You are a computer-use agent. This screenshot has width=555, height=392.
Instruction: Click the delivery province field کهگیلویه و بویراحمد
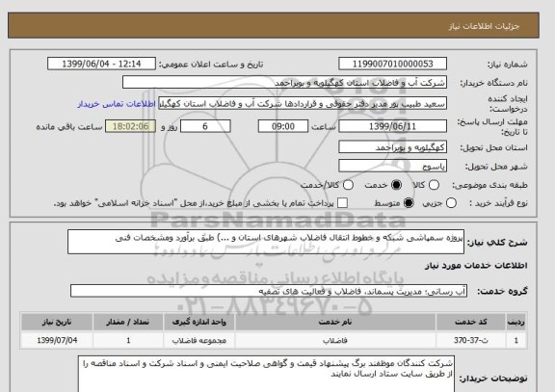392,147
